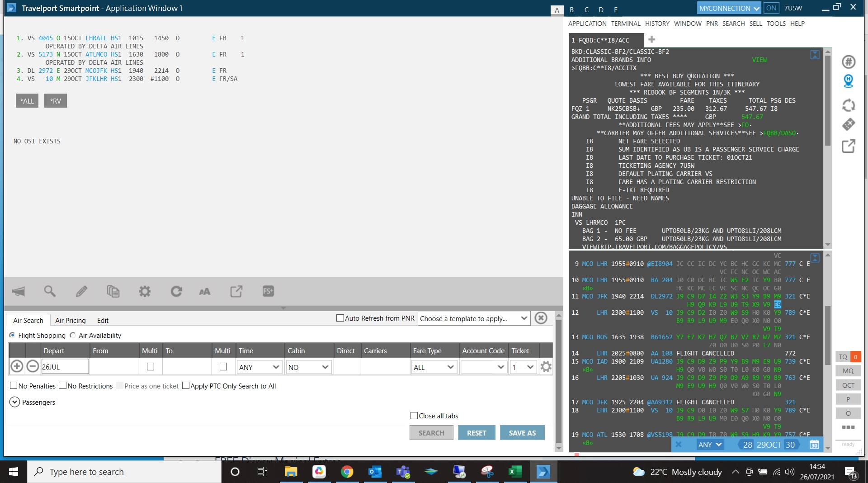Select the Flight Shopping radio button
868x483 pixels.
point(12,335)
